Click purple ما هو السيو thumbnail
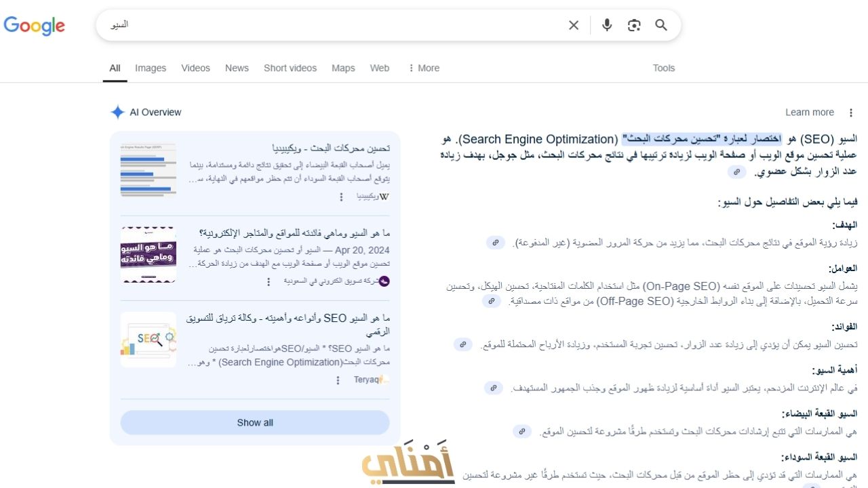868x488 pixels. click(149, 255)
